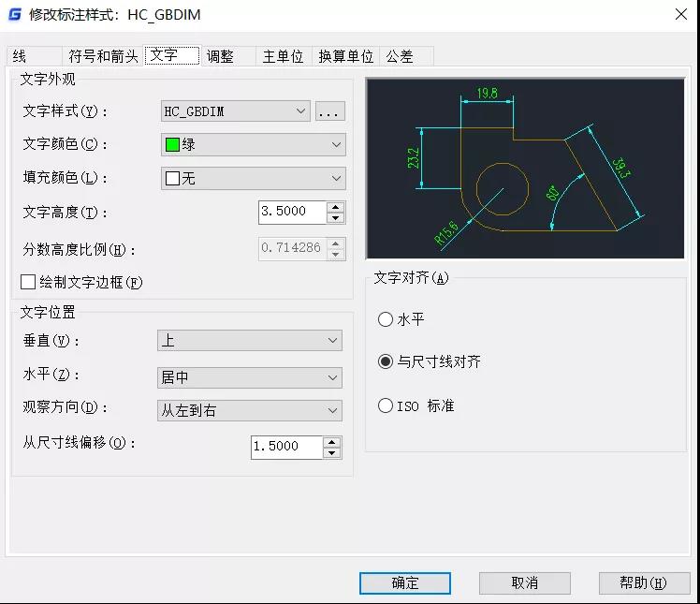The image size is (700, 604).
Task: Switch to the 线 tab
Action: point(35,56)
